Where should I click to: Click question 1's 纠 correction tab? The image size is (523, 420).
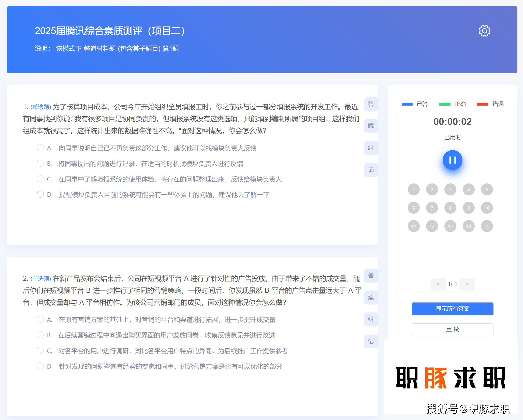click(371, 148)
